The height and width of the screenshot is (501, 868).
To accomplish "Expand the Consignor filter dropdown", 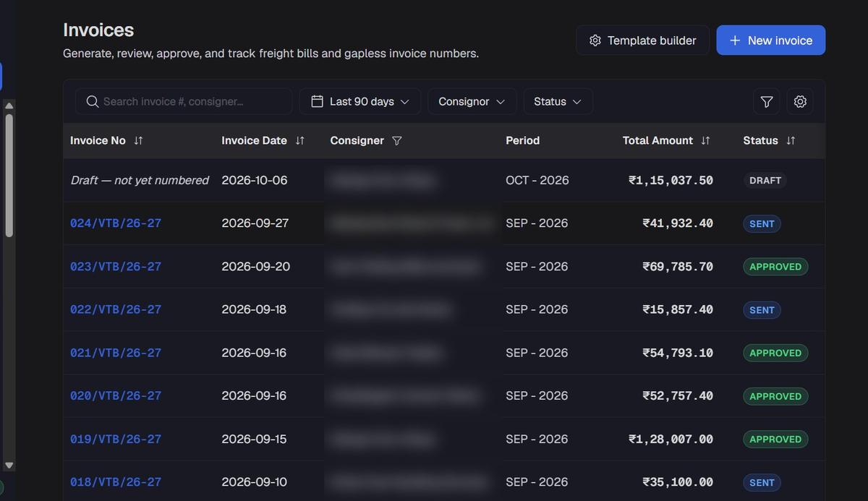I will point(472,101).
